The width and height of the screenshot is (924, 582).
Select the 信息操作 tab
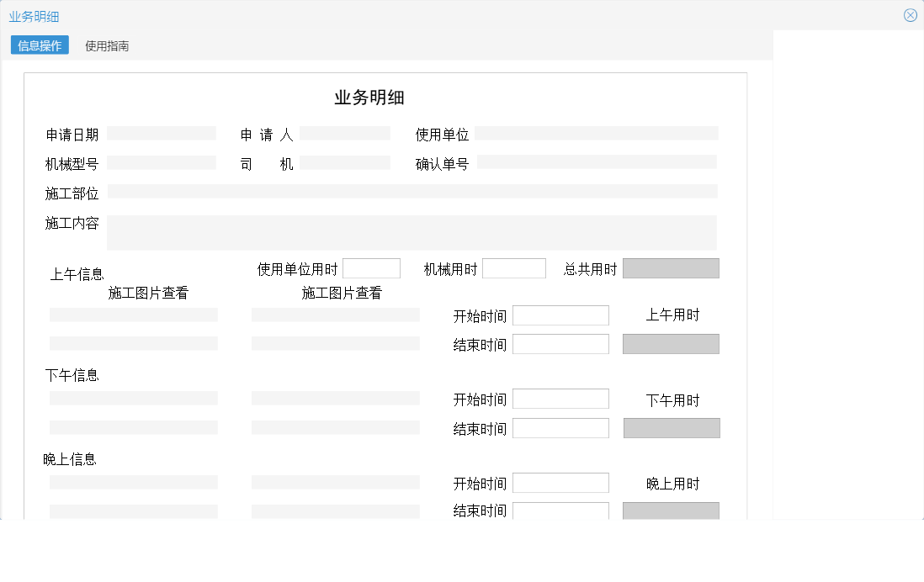(38, 45)
